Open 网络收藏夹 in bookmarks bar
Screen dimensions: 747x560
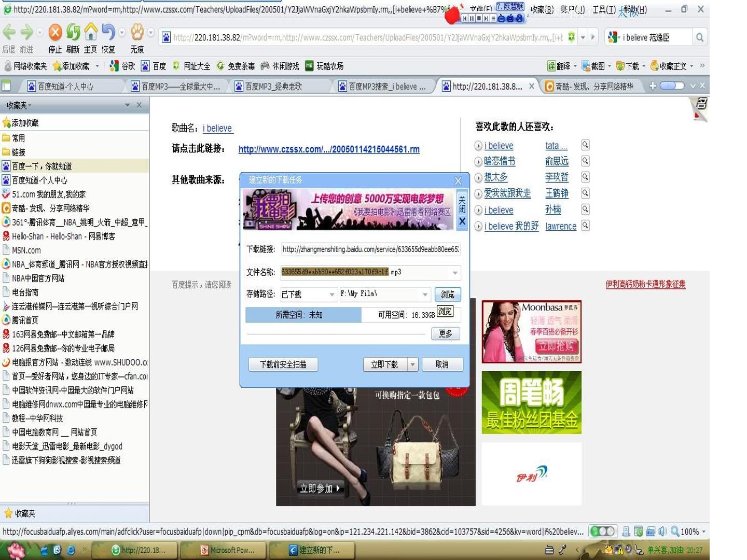pyautogui.click(x=25, y=66)
